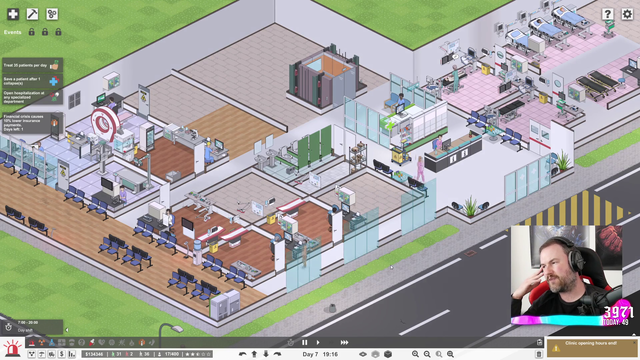Click the greyed third magnifier zoom button
Image resolution: width=640 pixels, height=360 pixels.
point(439,354)
